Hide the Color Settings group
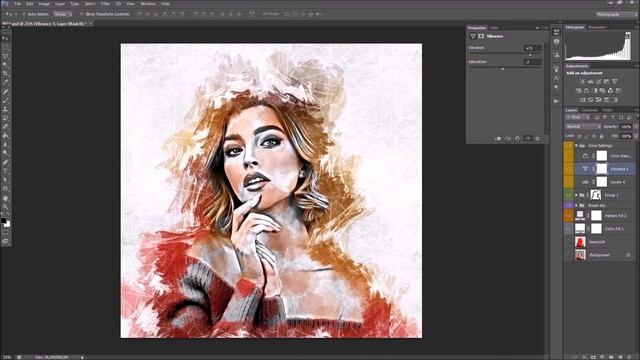The width and height of the screenshot is (640, 360). (x=568, y=146)
